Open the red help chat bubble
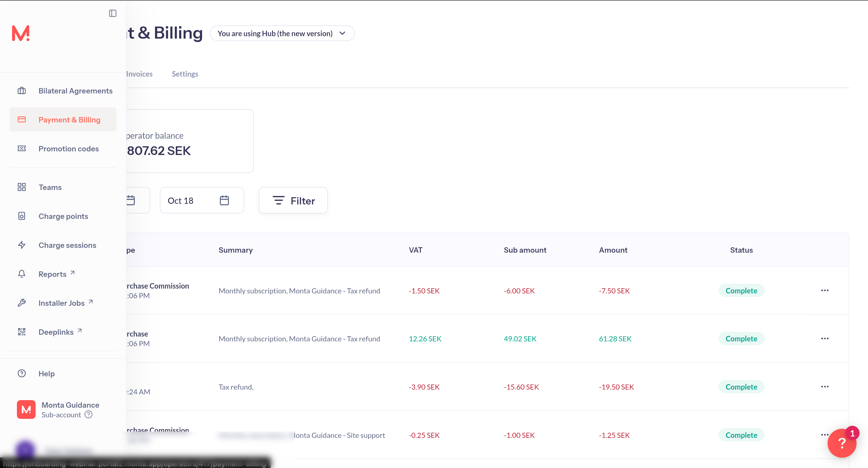The height and width of the screenshot is (468, 868). point(841,443)
